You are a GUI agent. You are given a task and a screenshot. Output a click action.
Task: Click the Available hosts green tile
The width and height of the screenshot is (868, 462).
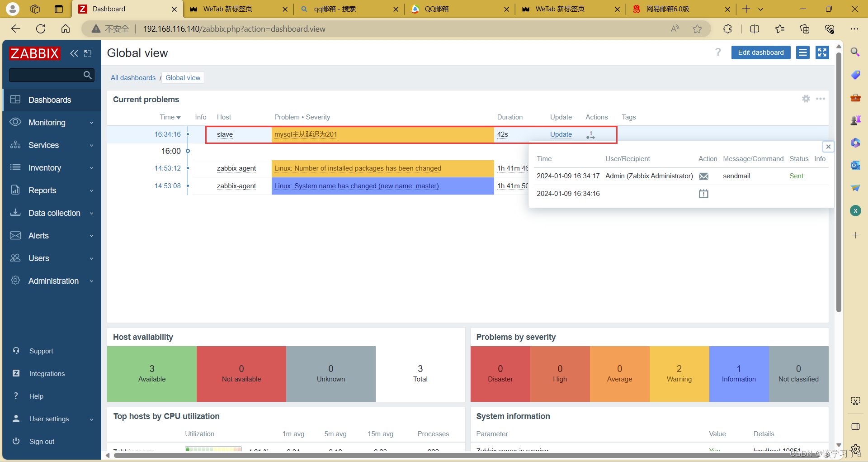click(x=152, y=374)
